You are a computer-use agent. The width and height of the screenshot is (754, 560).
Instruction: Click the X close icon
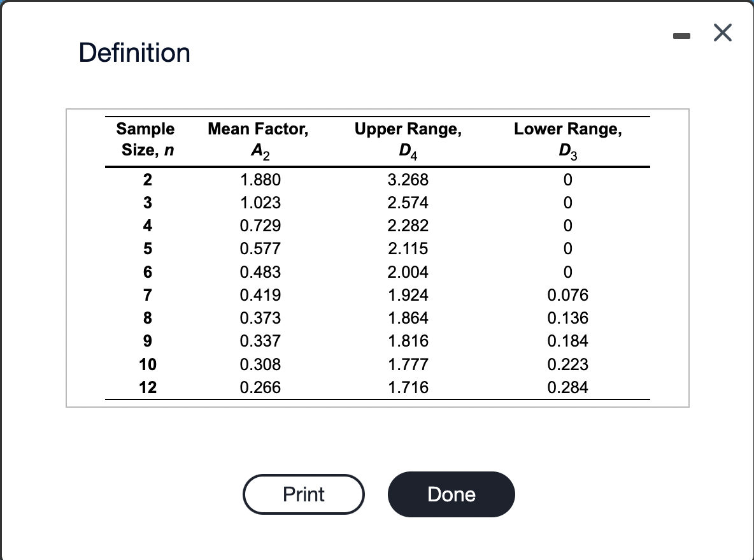tap(723, 32)
